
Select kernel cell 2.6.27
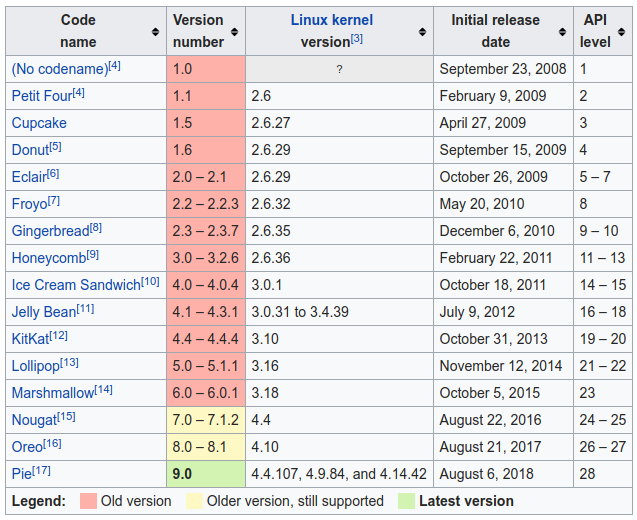(340, 123)
